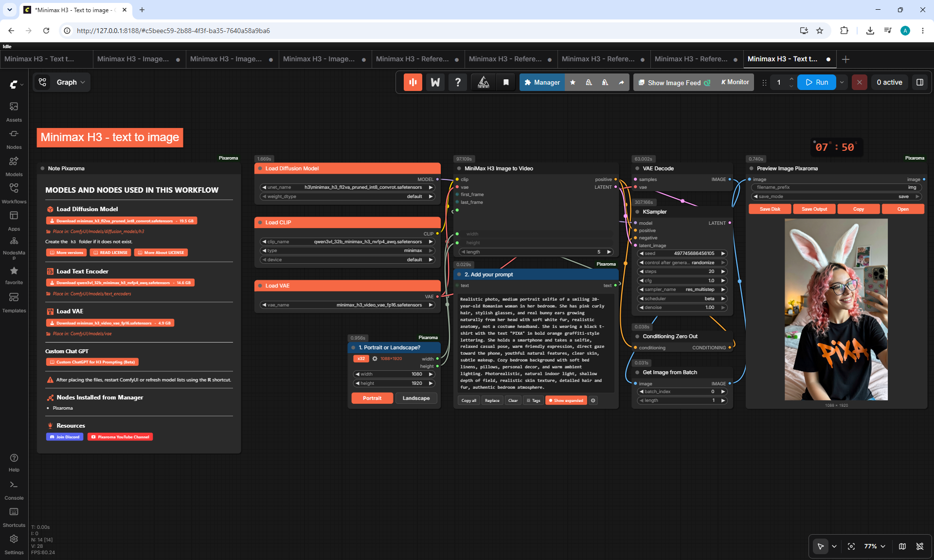The width and height of the screenshot is (934, 560).
Task: Click the sailboat icon in top toolbar
Action: click(x=484, y=82)
